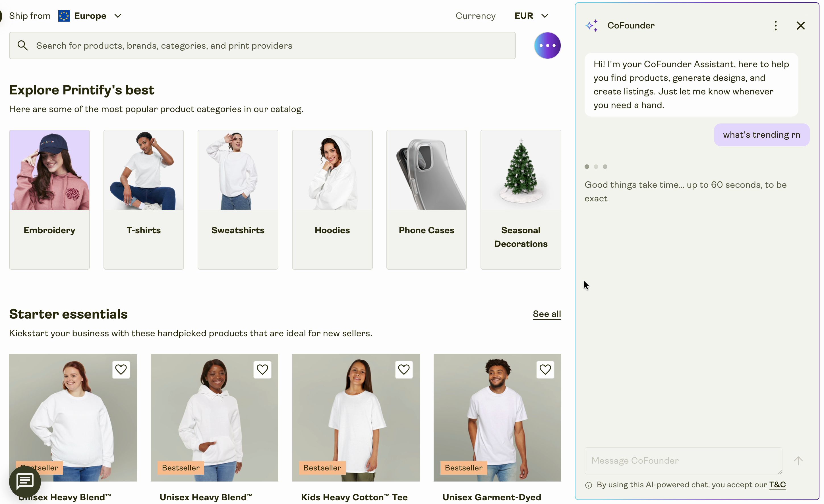Screen dimensions: 824x504
Task: Click the Europe flag icon
Action: click(x=64, y=16)
